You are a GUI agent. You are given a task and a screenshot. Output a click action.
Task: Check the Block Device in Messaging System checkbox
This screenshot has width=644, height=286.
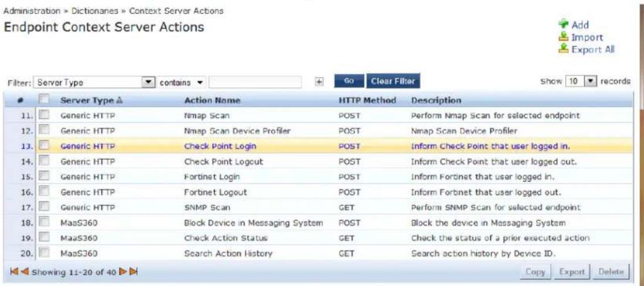43,222
